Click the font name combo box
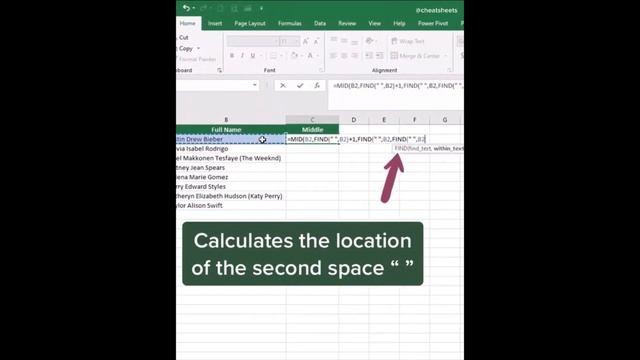The height and width of the screenshot is (360, 640). tap(253, 41)
